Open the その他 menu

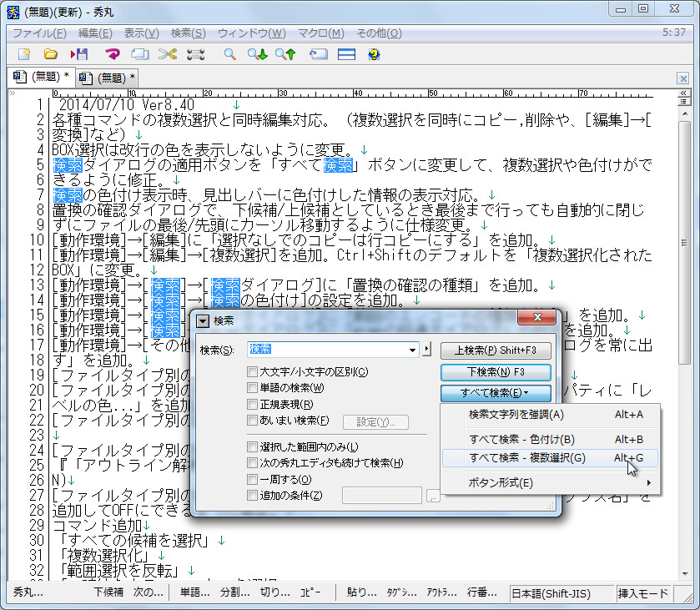point(379,33)
